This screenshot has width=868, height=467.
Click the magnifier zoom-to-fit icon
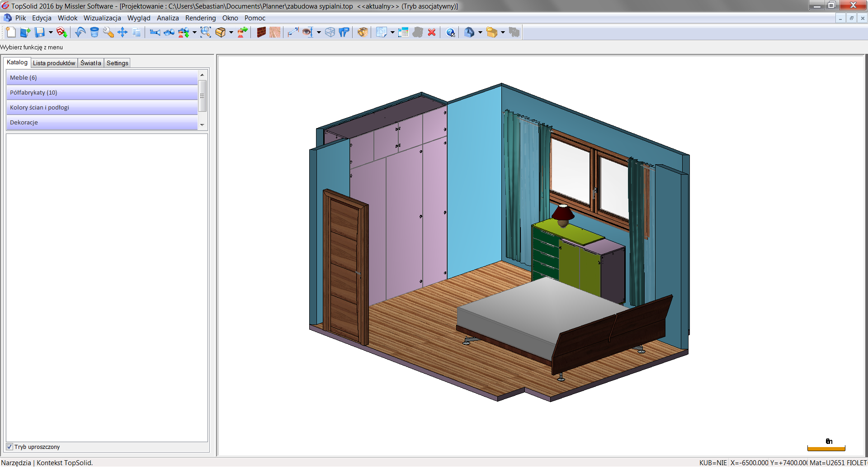coord(206,32)
